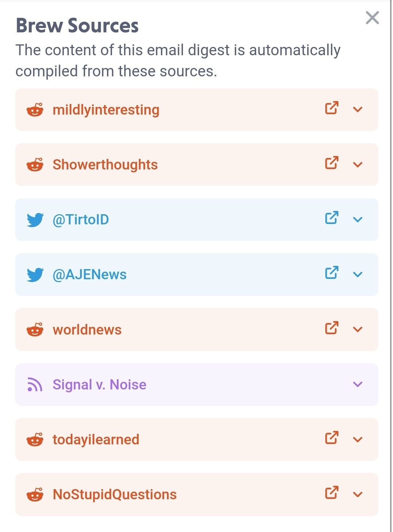Close the Brew Sources panel
The height and width of the screenshot is (532, 393).
[x=372, y=17]
